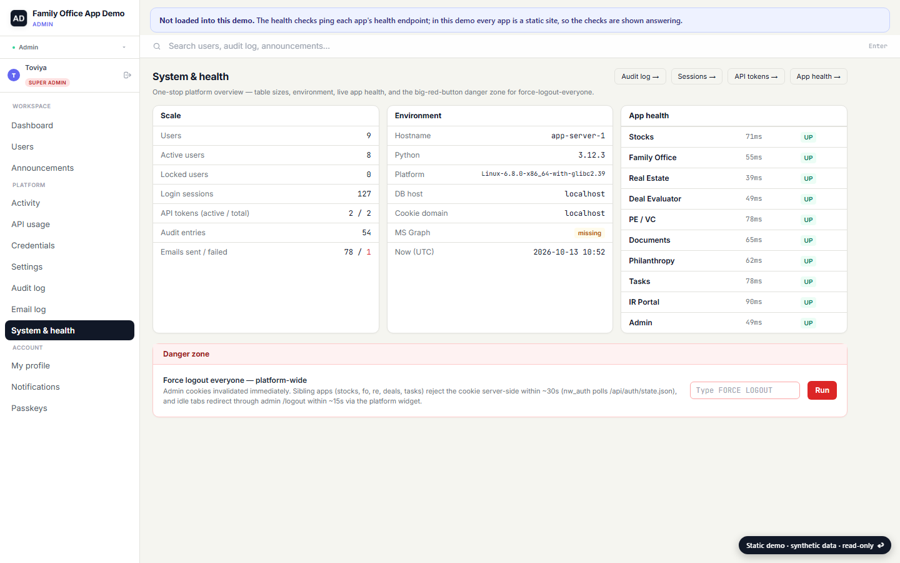Click return arrow on static demo badge
Screen dimensions: 900x563
880,545
